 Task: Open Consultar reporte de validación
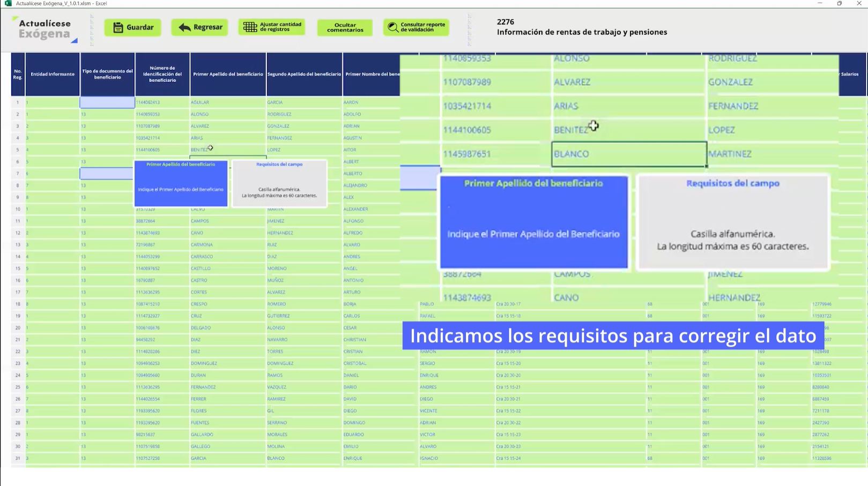point(416,27)
